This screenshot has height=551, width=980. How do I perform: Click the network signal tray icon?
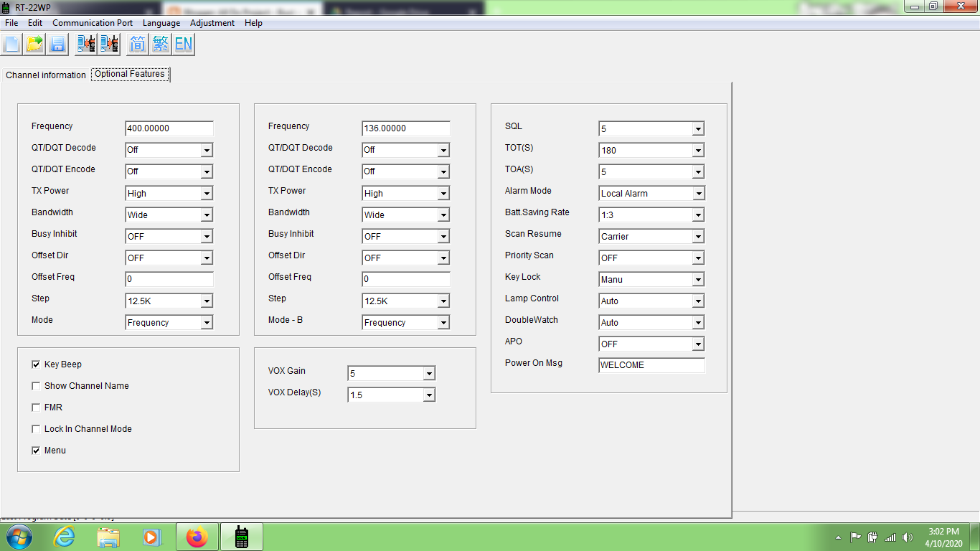pos(890,537)
